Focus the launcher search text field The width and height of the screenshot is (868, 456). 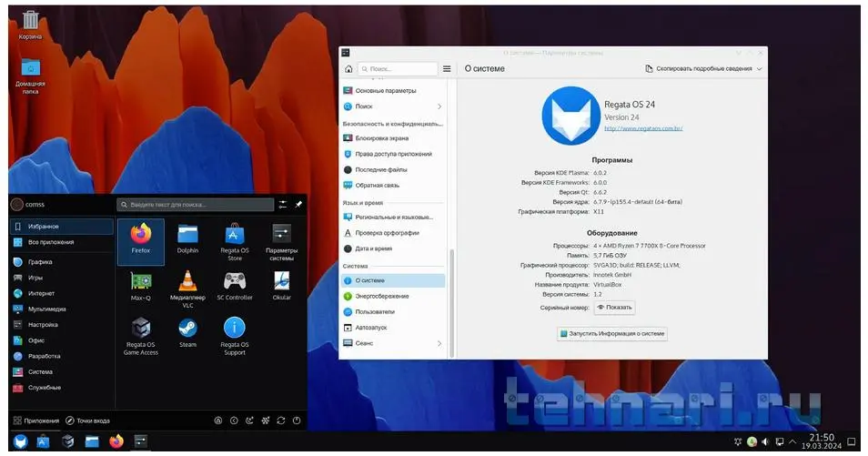tap(196, 205)
